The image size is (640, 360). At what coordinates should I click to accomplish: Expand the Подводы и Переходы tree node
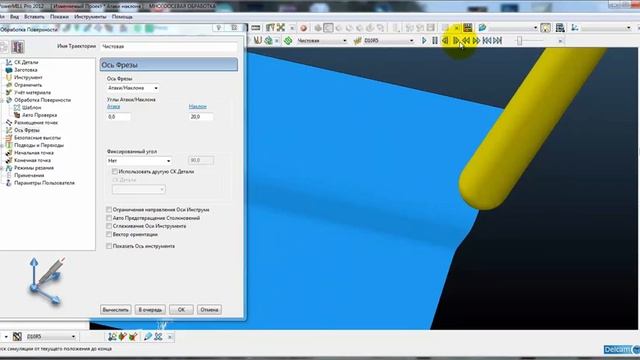2,145
